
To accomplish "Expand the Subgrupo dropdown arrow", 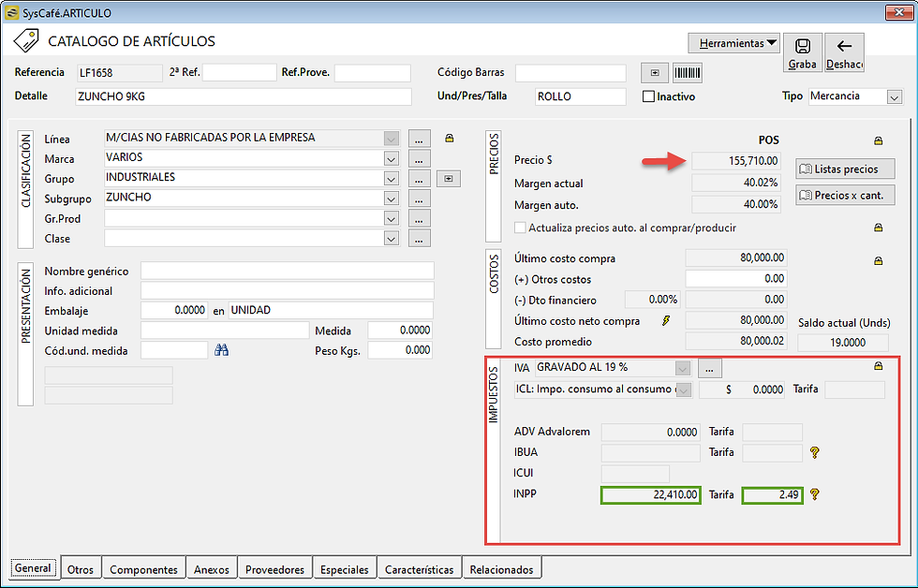I will pyautogui.click(x=392, y=198).
